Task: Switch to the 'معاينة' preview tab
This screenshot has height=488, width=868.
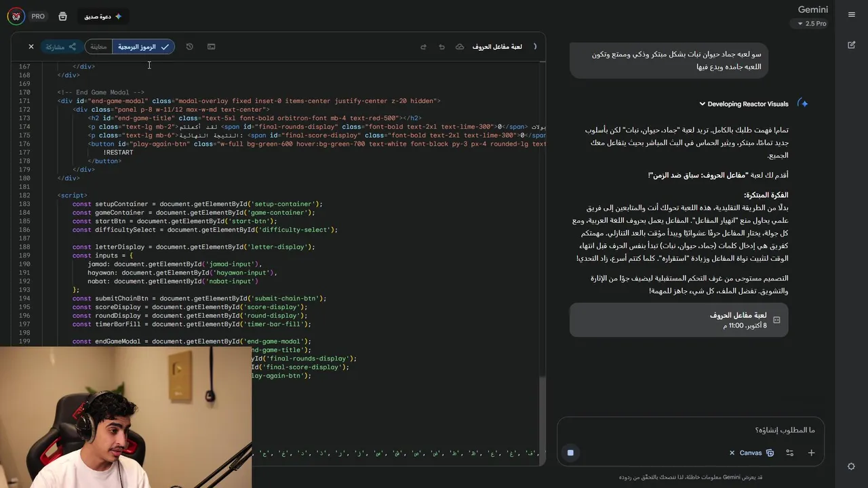Action: tap(99, 47)
